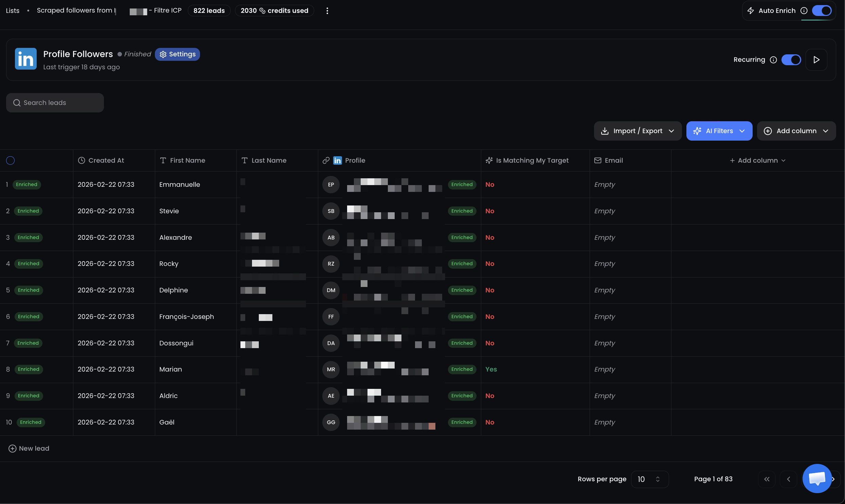This screenshot has height=504, width=845.
Task: Disable the Recurring toggle
Action: click(x=791, y=60)
